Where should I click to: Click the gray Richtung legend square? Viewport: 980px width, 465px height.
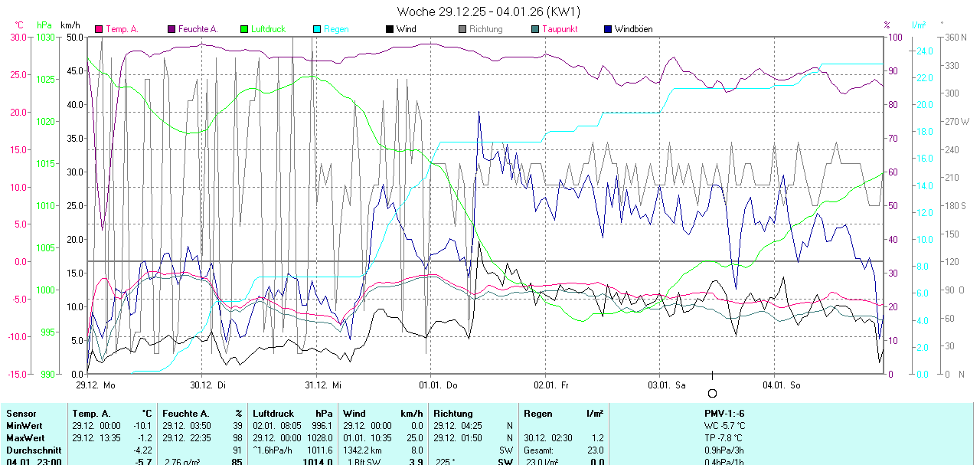[462, 29]
